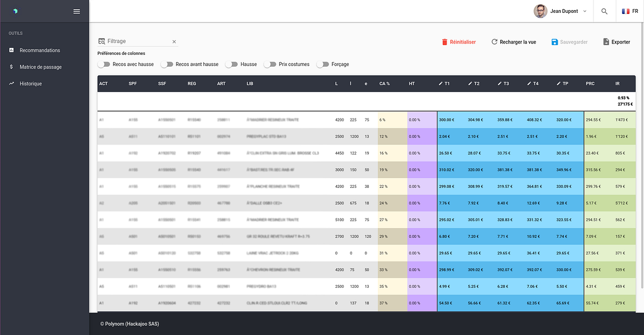
Task: Click the red trash Réinitialiser icon
Action: coord(444,42)
